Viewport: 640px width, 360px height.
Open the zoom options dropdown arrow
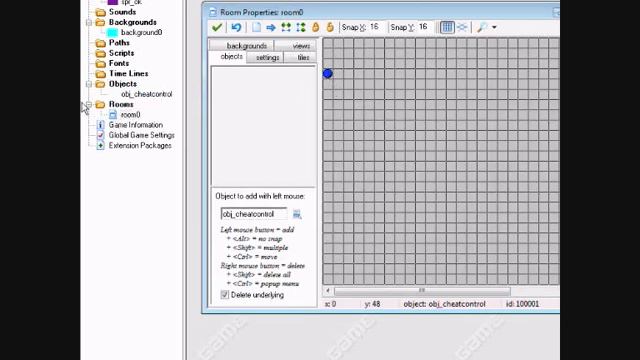(x=494, y=28)
